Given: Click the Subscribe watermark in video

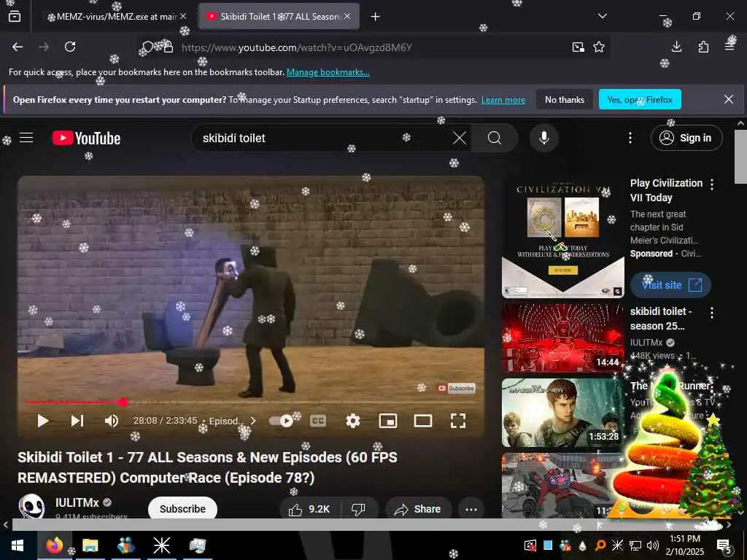Looking at the screenshot, I should click(x=457, y=389).
